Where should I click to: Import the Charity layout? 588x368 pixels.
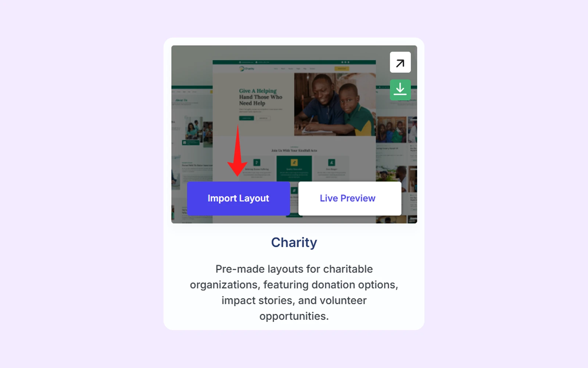(x=239, y=198)
